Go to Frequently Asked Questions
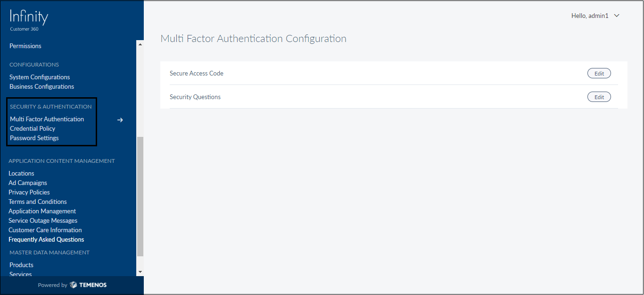 (x=46, y=240)
